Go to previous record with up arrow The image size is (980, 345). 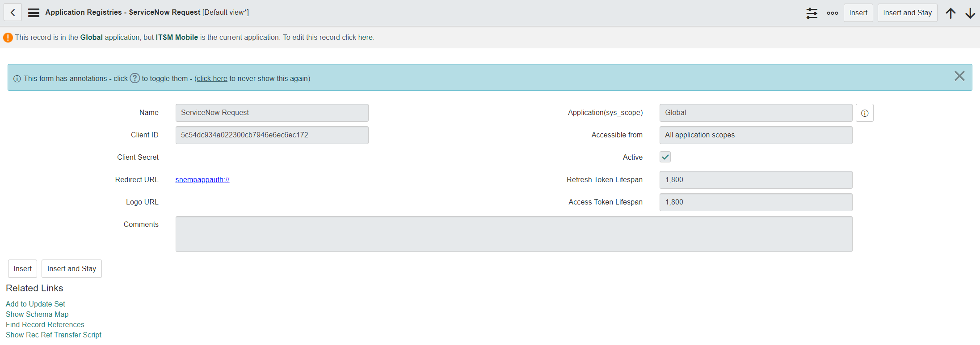tap(951, 13)
